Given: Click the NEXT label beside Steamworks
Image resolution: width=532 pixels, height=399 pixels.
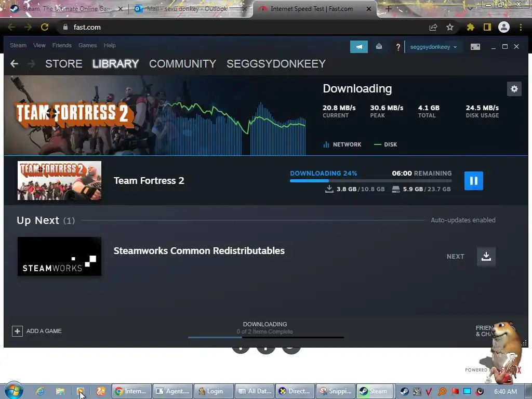Looking at the screenshot, I should tap(455, 256).
